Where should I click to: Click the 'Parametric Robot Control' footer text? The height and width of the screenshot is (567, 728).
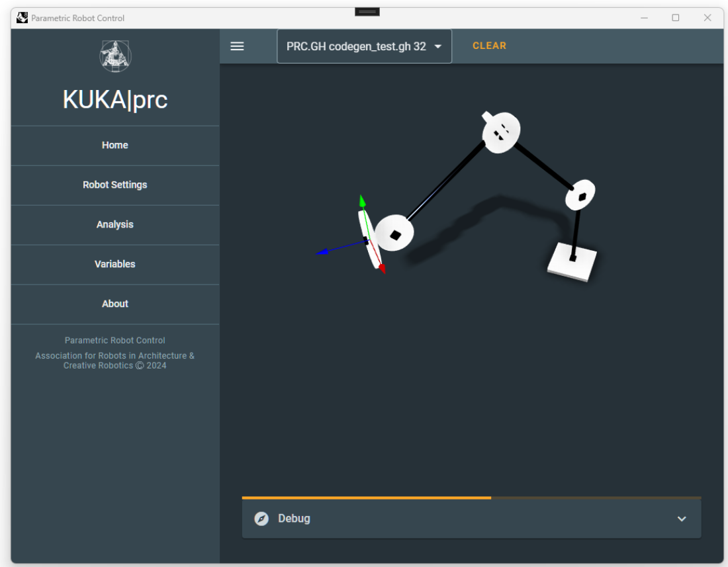tap(114, 340)
